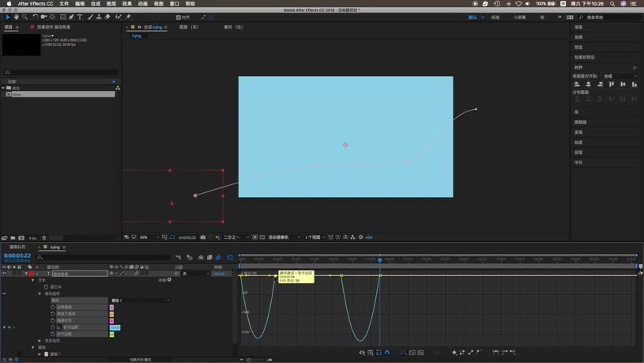644x363 pixels.
Task: Open the Effect menu
Action: click(x=127, y=4)
